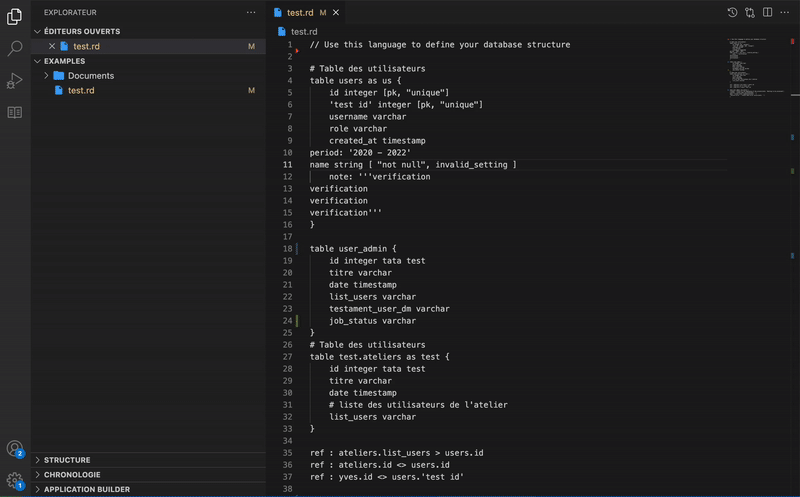The image size is (800, 497).
Task: Collapse the Examples folder section
Action: tap(37, 61)
